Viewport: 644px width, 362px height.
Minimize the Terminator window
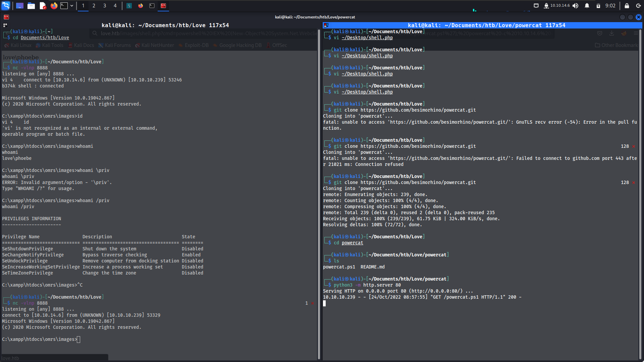pos(623,17)
